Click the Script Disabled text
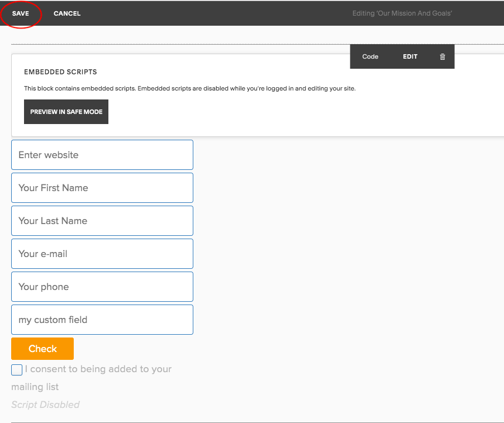This screenshot has height=423, width=504. [45, 405]
